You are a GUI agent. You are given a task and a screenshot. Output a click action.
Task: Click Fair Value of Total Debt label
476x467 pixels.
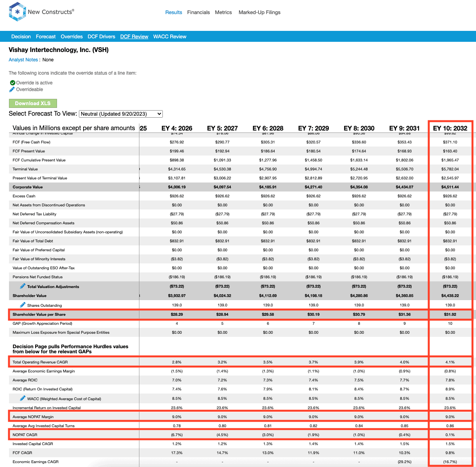click(x=33, y=241)
